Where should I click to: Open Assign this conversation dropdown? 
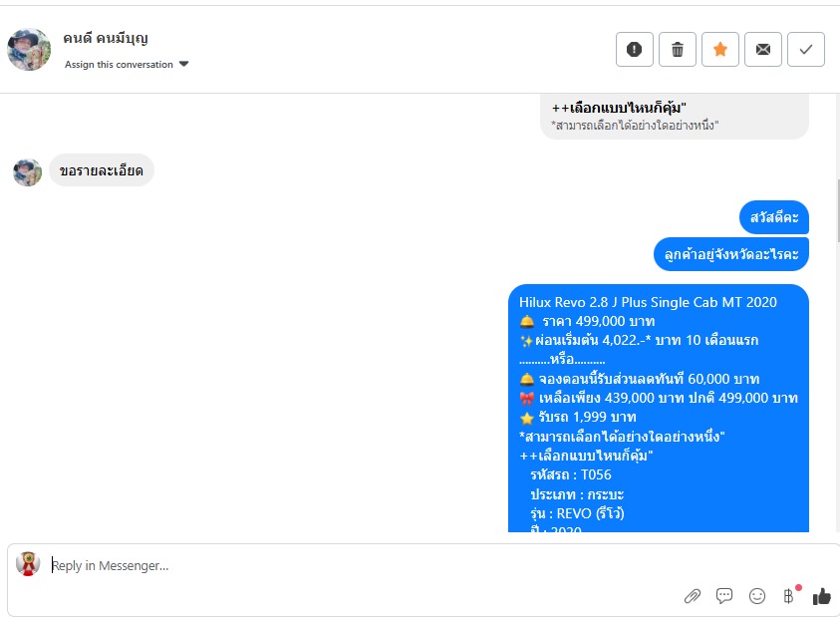127,65
